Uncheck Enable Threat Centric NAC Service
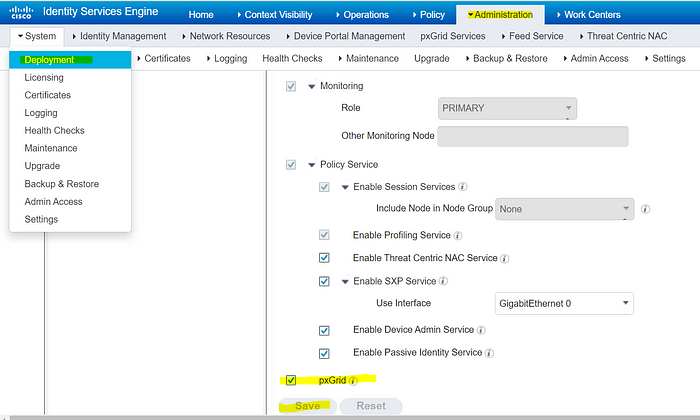 point(324,258)
